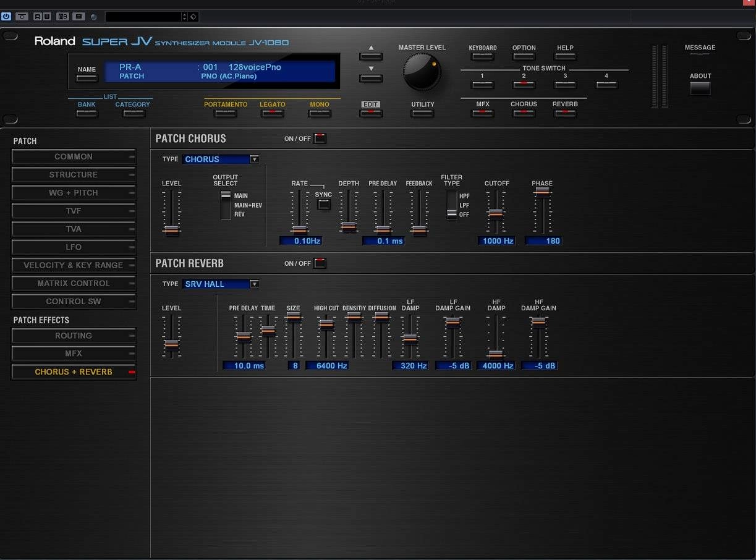Viewport: 756px width, 560px height.
Task: Toggle Tone Switch 3
Action: (x=565, y=85)
